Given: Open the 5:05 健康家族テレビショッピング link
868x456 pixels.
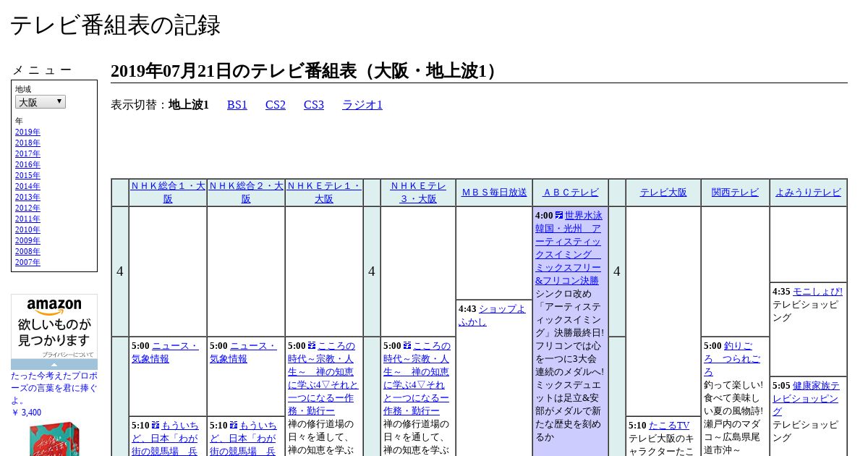Looking at the screenshot, I should 806,399.
